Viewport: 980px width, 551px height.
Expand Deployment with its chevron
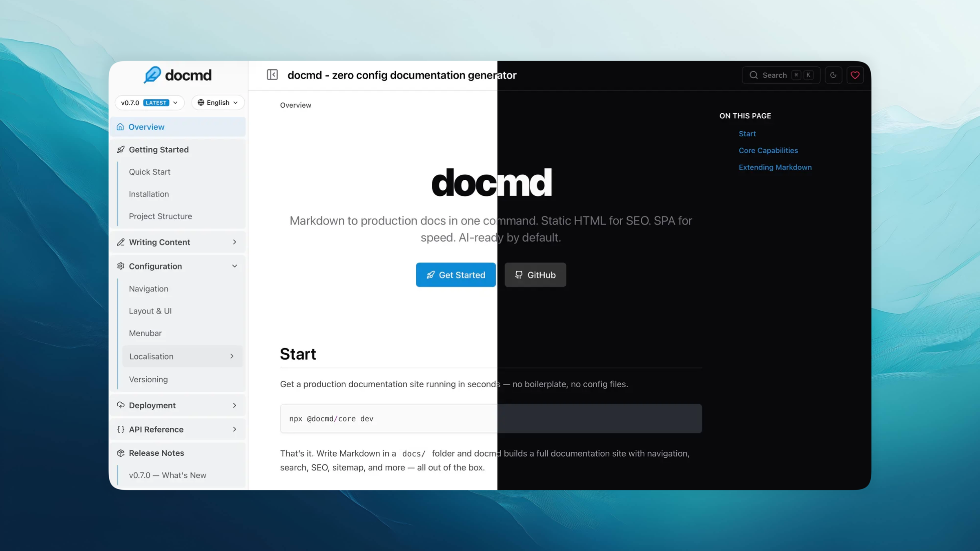pos(234,405)
